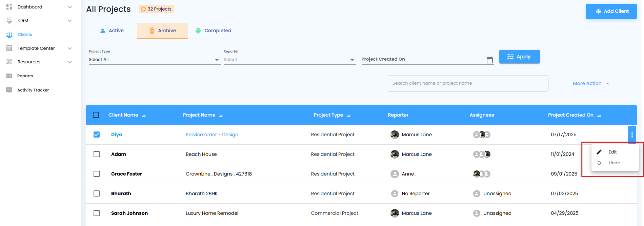Sort by Client Name column icon
The width and height of the screenshot is (644, 226).
(144, 115)
